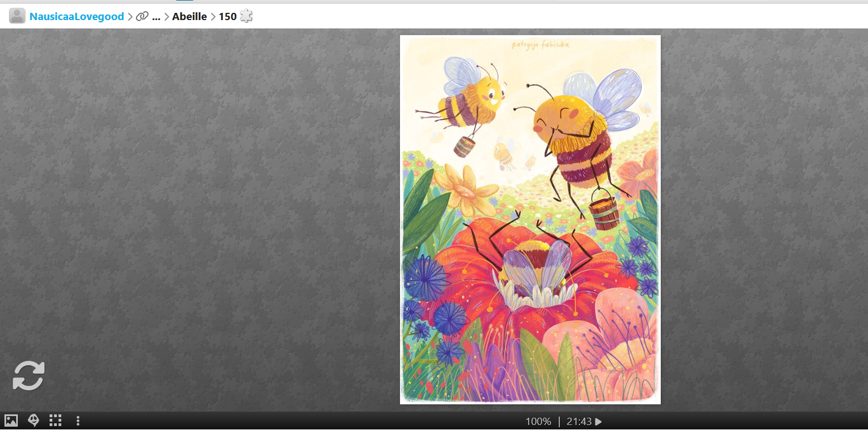868x435 pixels.
Task: Show the picture preview icon in bottom bar
Action: 11,421
